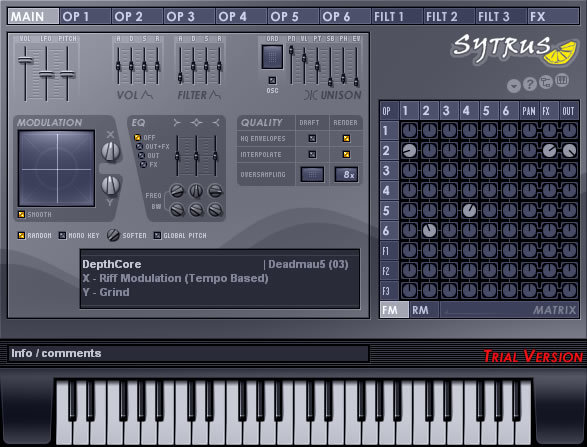587x447 pixels.
Task: Click the question mark help icon
Action: tap(530, 84)
